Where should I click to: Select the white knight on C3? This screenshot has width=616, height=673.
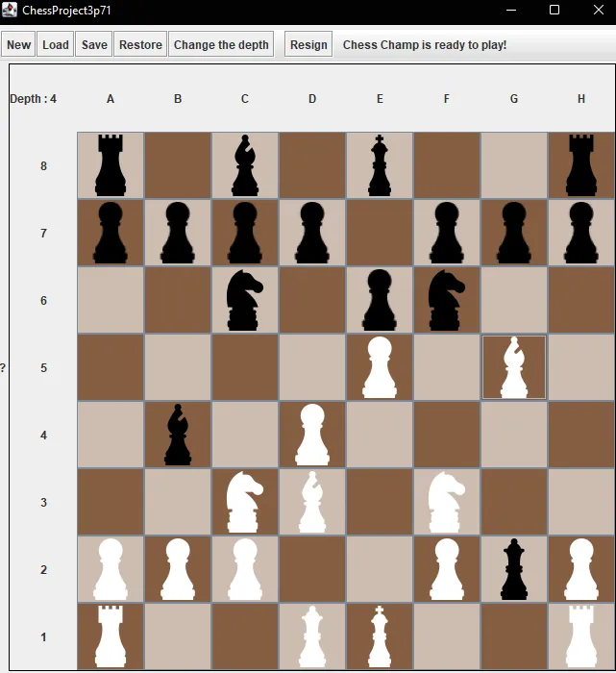(x=245, y=502)
